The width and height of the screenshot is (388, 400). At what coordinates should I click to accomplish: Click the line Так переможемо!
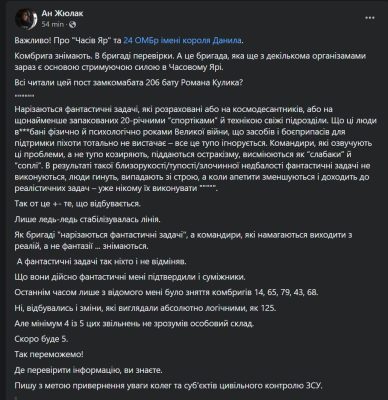pyautogui.click(x=49, y=354)
